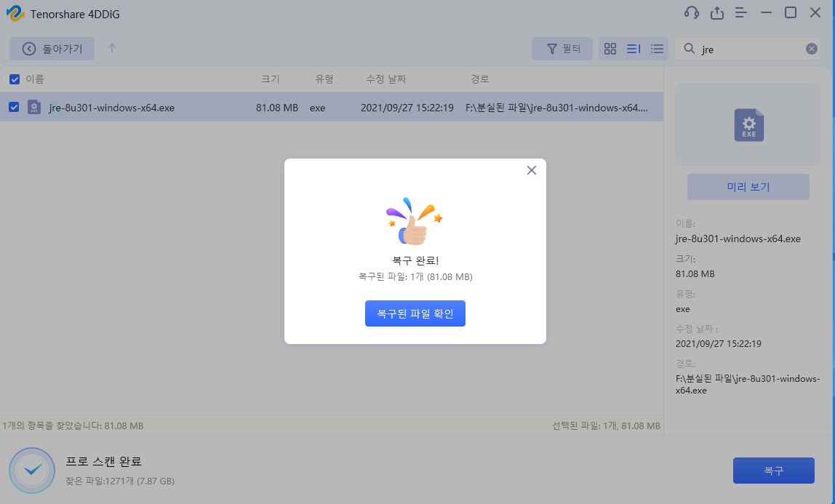Click the exe type cell in the file row

[x=317, y=108]
